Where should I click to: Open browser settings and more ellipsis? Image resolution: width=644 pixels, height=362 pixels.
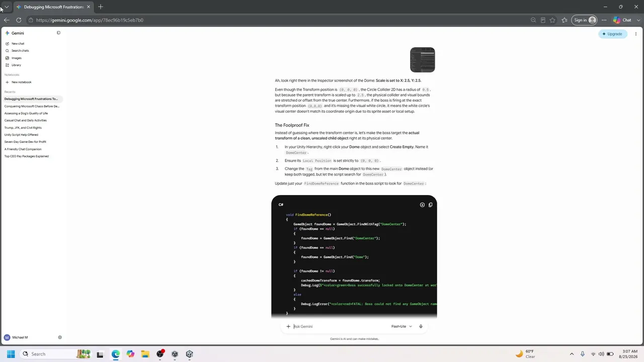click(x=604, y=20)
